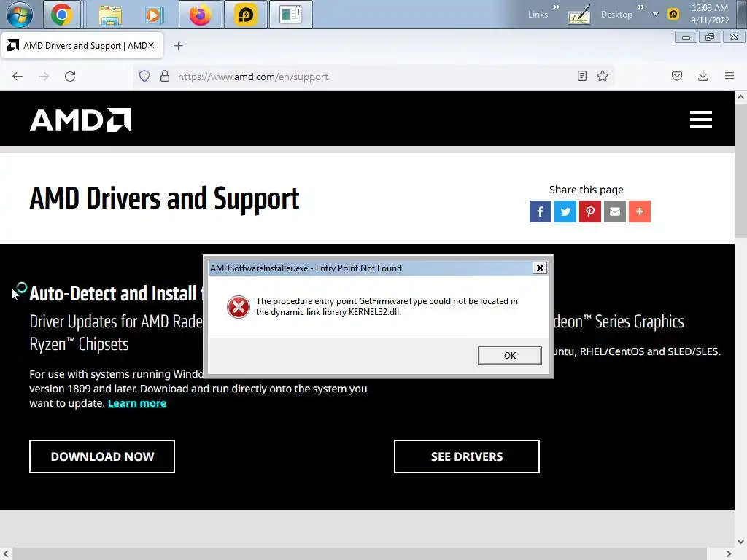747x560 pixels.
Task: Expand the Links toolbar chevron
Action: [x=556, y=7]
